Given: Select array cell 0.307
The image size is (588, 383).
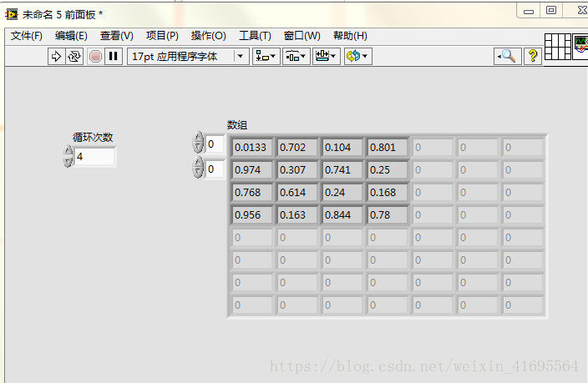Looking at the screenshot, I should pyautogui.click(x=297, y=170).
